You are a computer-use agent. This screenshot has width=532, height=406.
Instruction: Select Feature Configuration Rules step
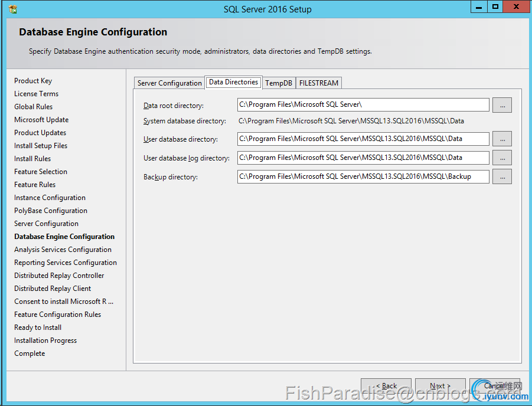tap(58, 315)
